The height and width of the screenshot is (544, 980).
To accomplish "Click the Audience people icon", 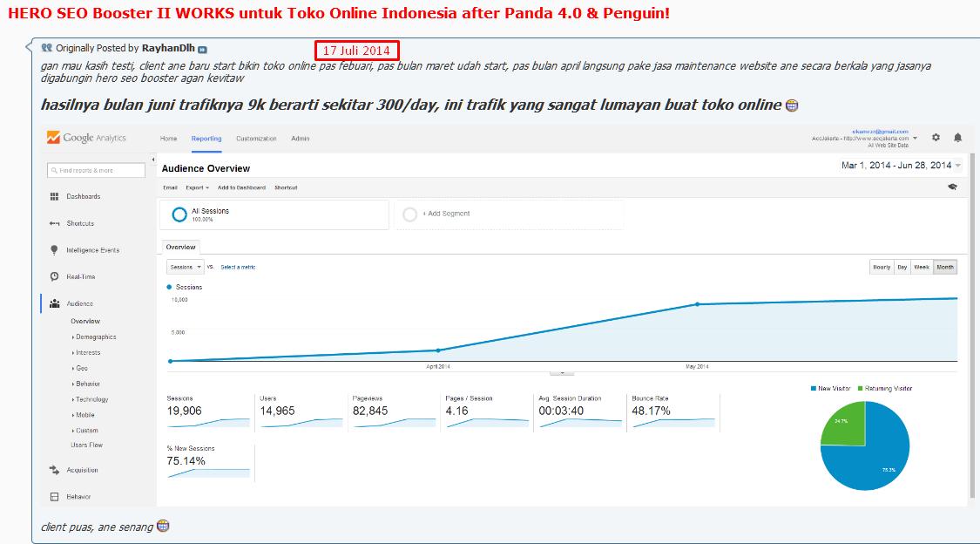I will (54, 303).
